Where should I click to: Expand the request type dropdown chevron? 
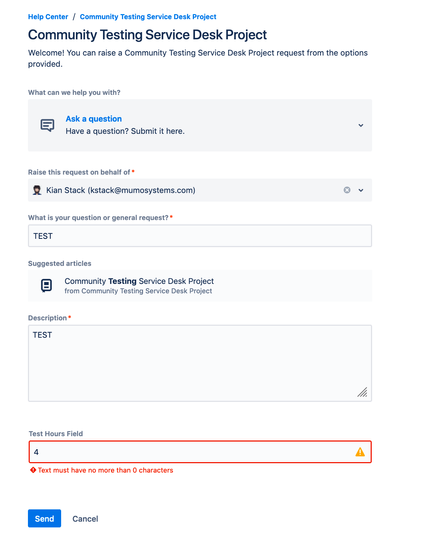[x=361, y=125]
